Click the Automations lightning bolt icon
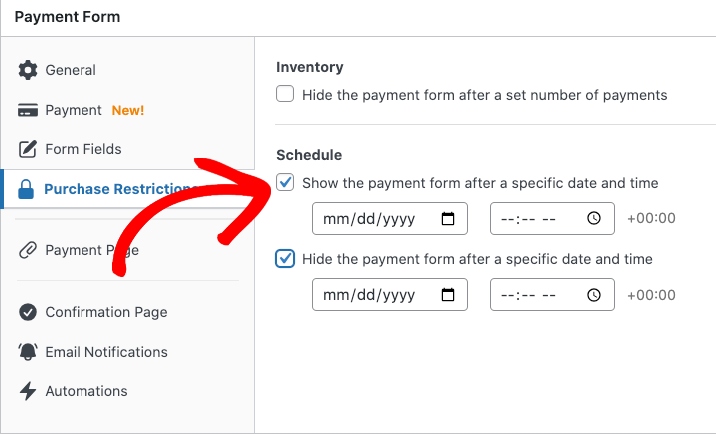The image size is (716, 434). tap(28, 392)
